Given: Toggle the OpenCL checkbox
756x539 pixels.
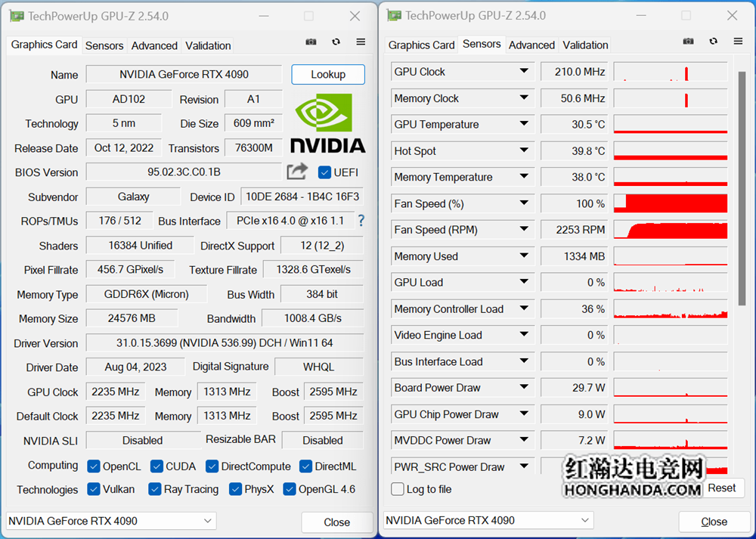Looking at the screenshot, I should (94, 466).
